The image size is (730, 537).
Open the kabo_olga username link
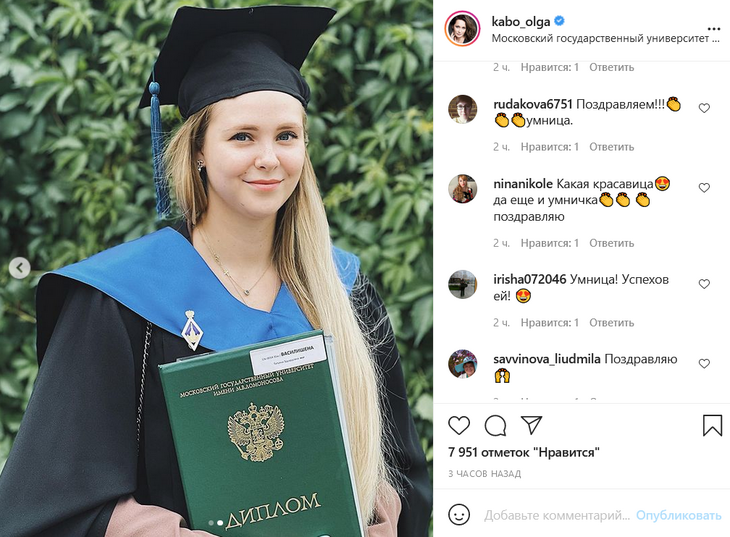point(521,21)
